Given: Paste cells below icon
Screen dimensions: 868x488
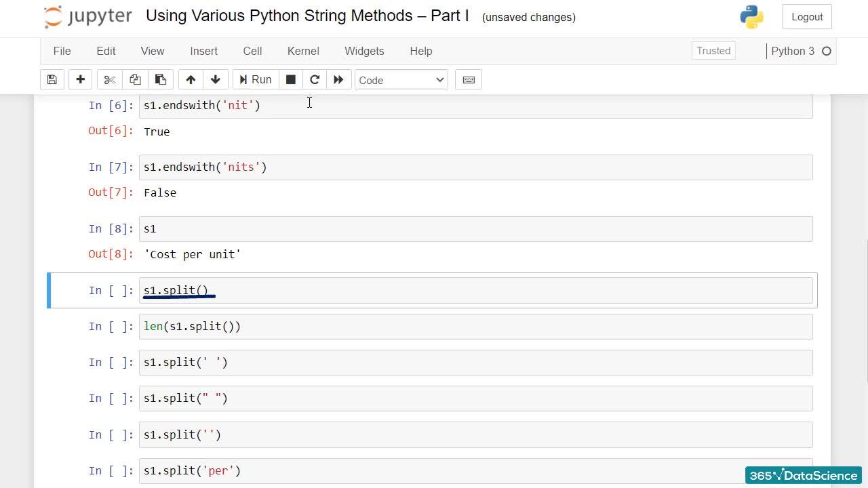Looking at the screenshot, I should click(x=161, y=80).
